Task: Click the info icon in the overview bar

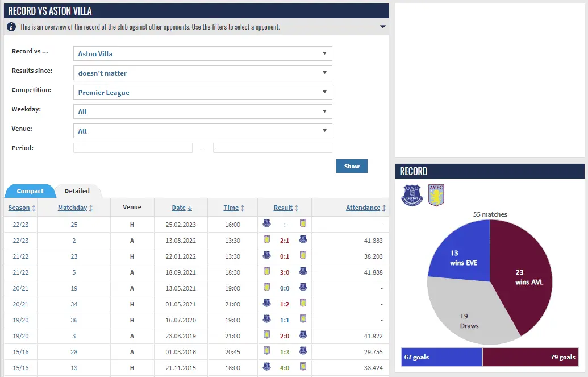Action: 11,27
